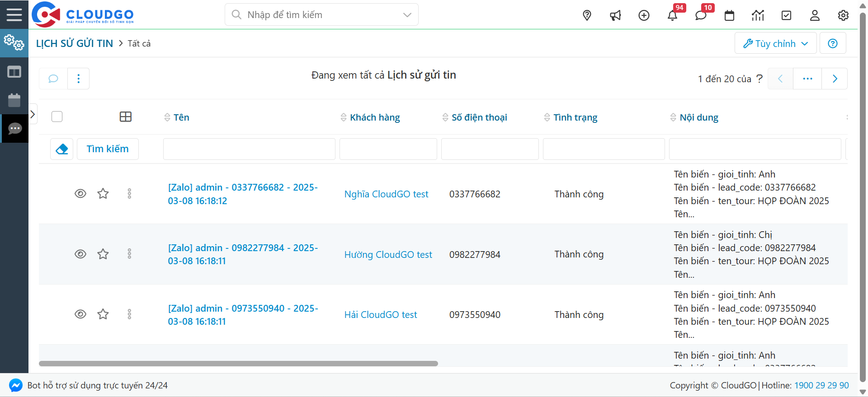Open the analytics chart icon

click(758, 15)
